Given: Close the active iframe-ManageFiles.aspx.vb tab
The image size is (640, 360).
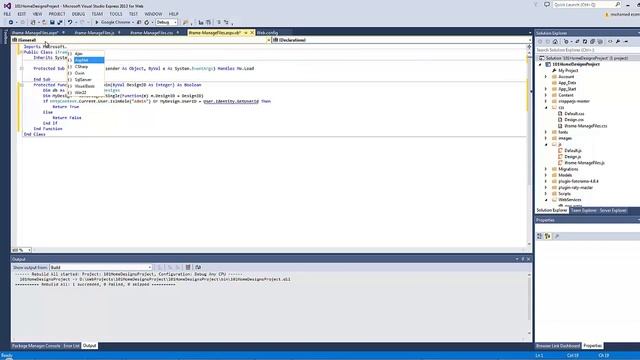Looking at the screenshot, I should (x=252, y=33).
